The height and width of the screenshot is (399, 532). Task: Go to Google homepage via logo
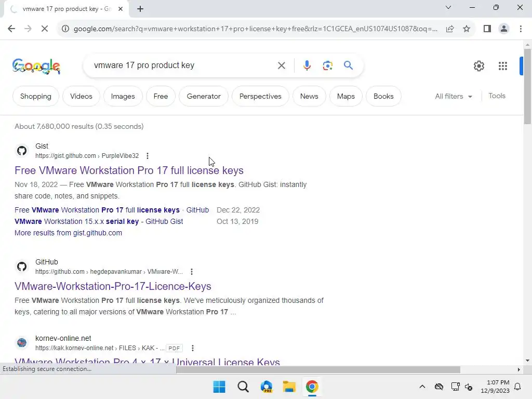pos(36,66)
